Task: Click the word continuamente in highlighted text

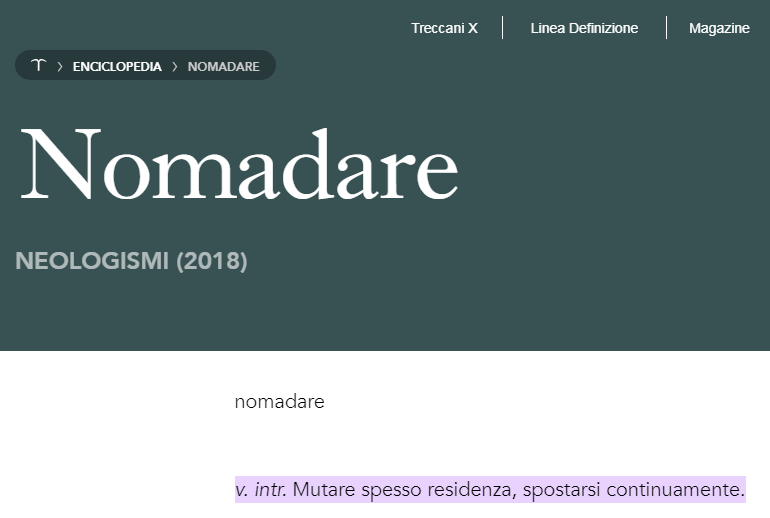Action: click(x=675, y=490)
